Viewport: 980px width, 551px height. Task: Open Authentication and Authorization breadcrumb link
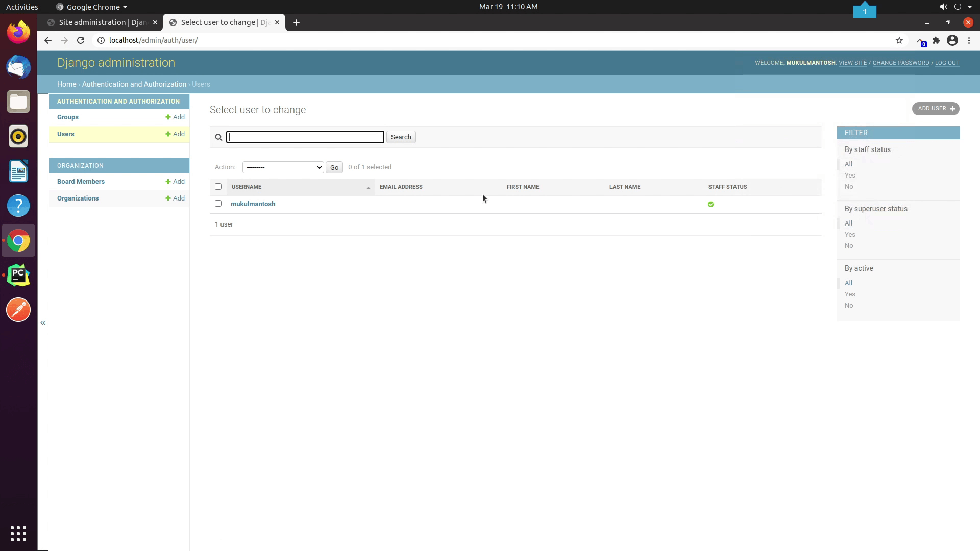(x=134, y=84)
